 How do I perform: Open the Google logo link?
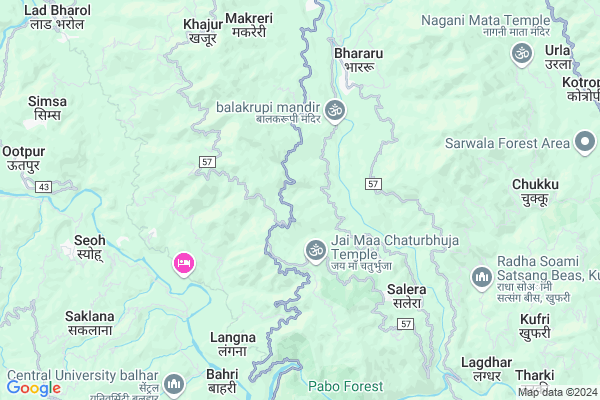click(34, 388)
